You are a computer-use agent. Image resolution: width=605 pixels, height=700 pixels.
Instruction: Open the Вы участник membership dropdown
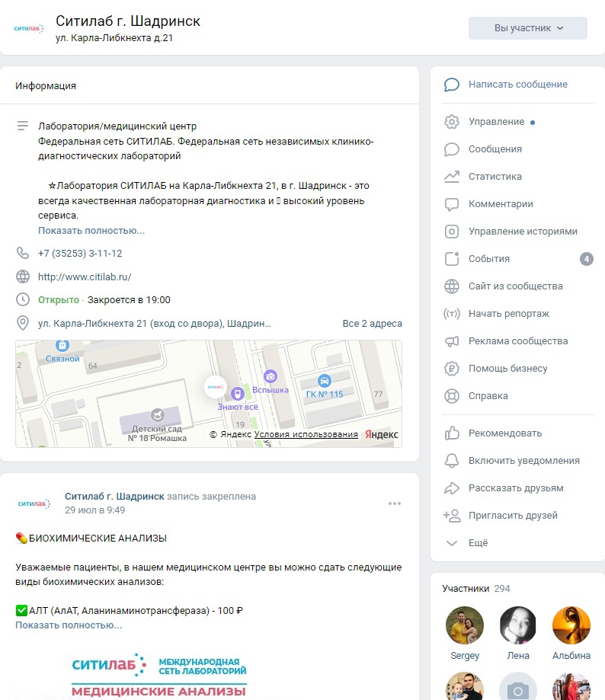coord(528,28)
